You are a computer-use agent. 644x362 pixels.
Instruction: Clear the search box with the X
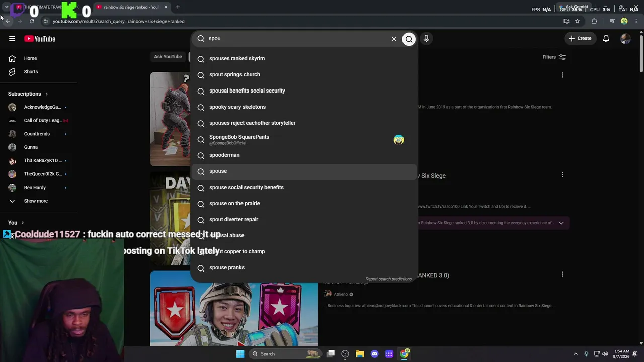point(394,39)
